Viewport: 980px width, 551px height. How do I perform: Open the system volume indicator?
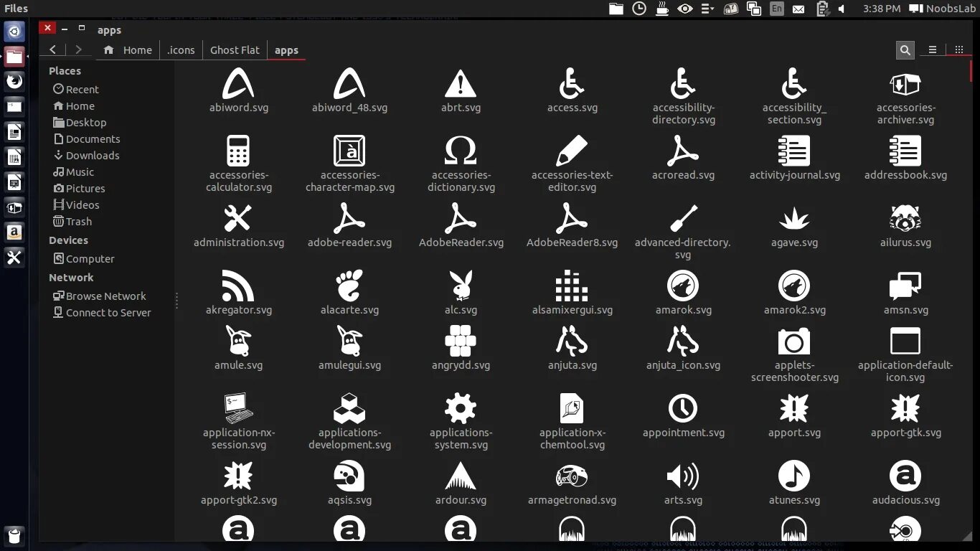coord(841,9)
